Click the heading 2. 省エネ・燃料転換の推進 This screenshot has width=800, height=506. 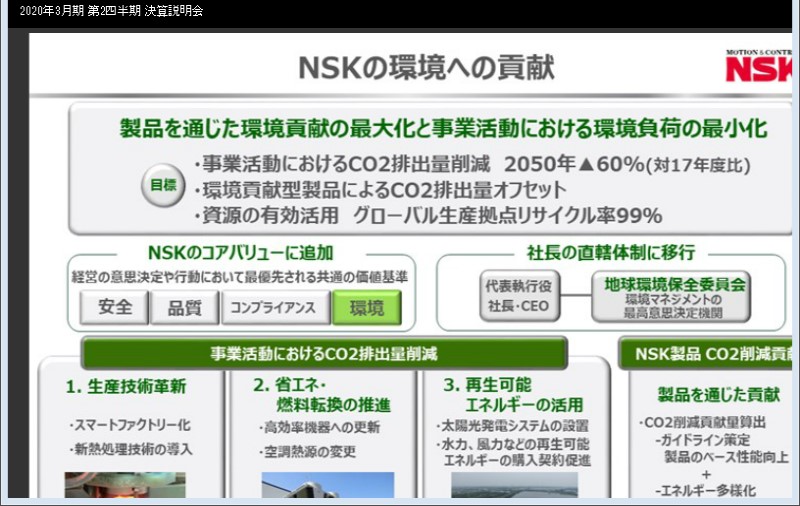(x=322, y=395)
